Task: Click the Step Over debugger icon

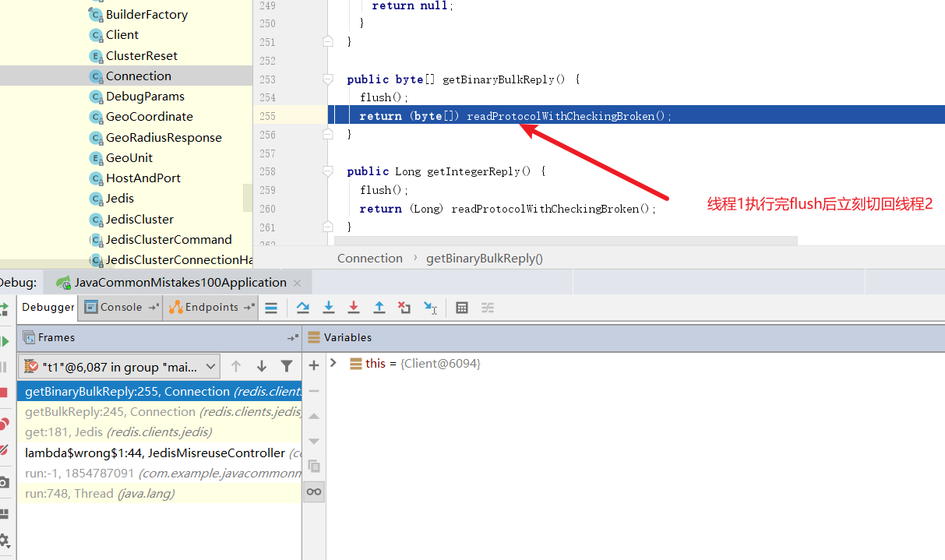Action: point(303,308)
